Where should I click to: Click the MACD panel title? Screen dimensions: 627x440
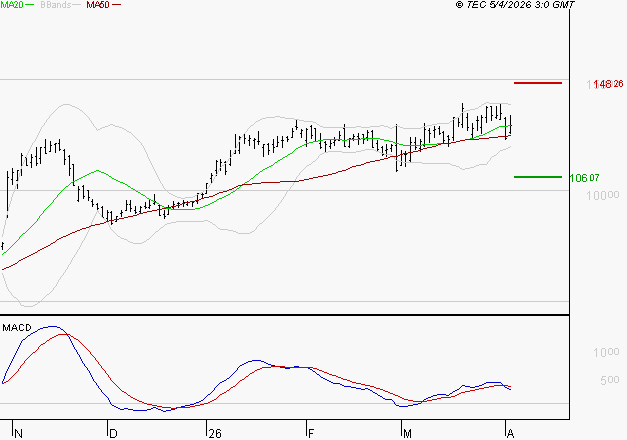coord(17,328)
